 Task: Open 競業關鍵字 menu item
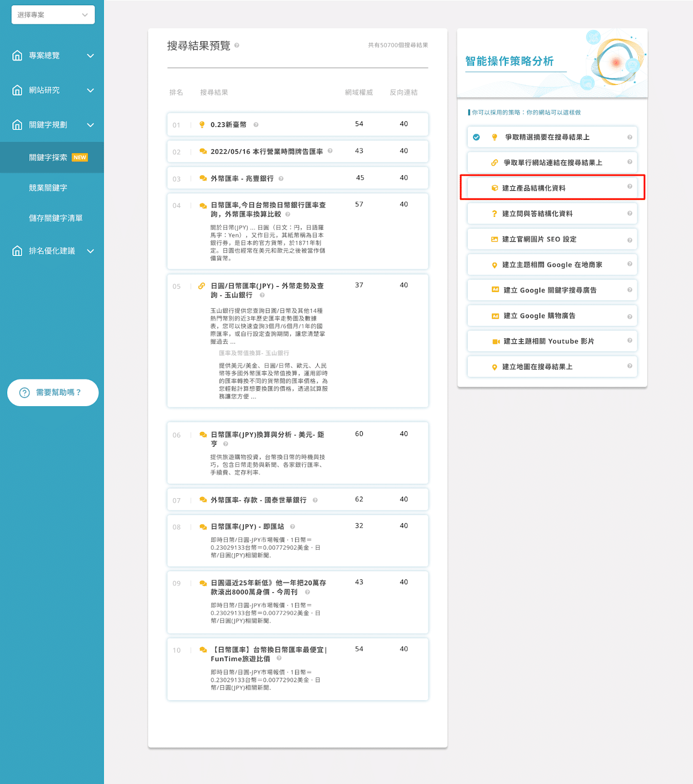point(48,188)
